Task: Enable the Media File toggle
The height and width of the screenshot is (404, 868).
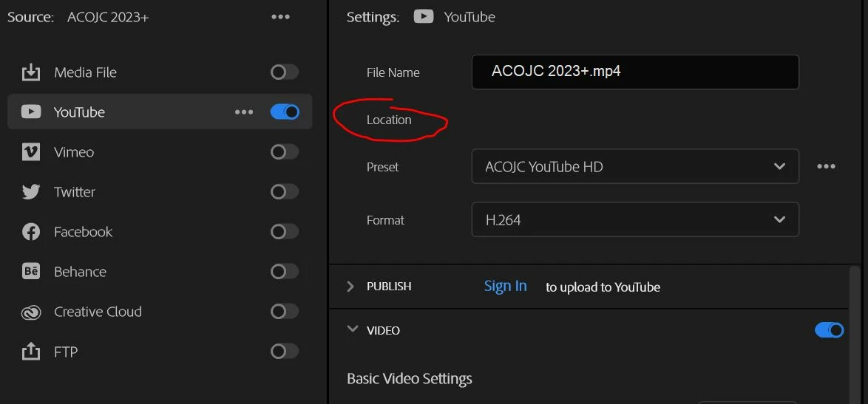Action: tap(285, 72)
